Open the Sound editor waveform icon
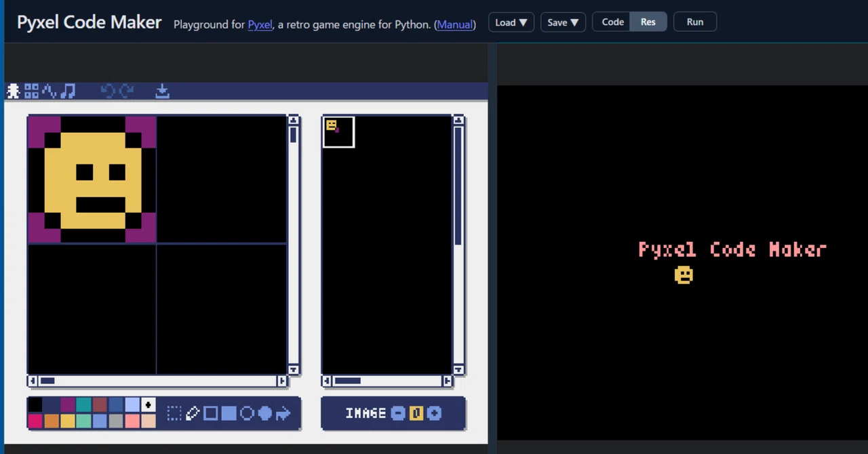Image resolution: width=868 pixels, height=454 pixels. 50,91
